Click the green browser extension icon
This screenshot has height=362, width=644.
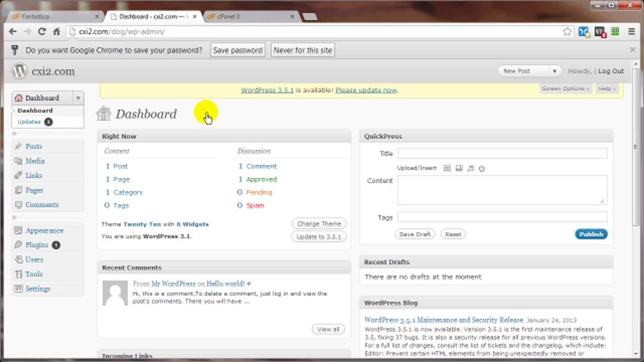point(615,32)
